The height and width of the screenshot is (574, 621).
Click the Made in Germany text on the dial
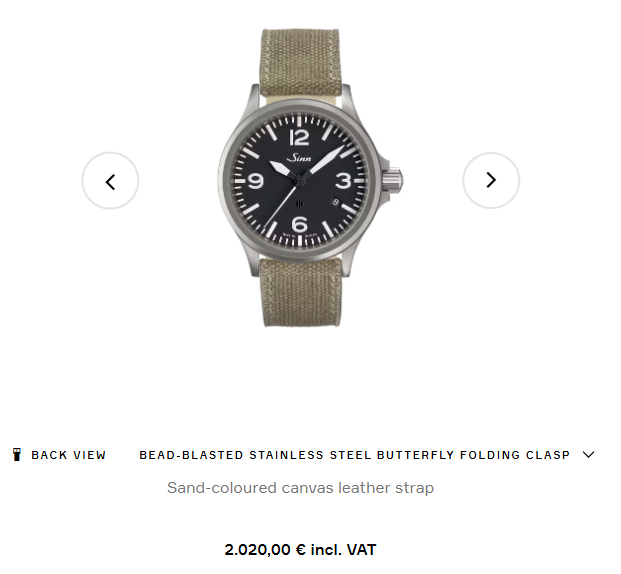click(300, 235)
